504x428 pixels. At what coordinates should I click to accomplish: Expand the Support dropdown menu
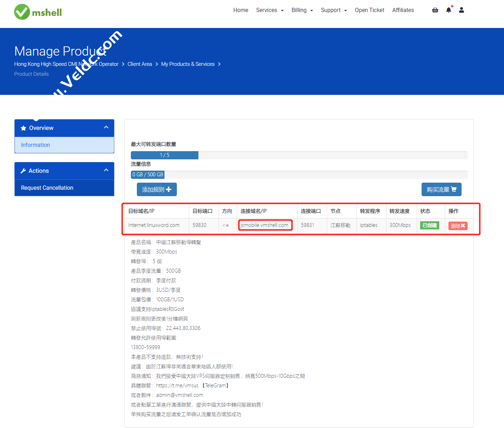pyautogui.click(x=334, y=10)
